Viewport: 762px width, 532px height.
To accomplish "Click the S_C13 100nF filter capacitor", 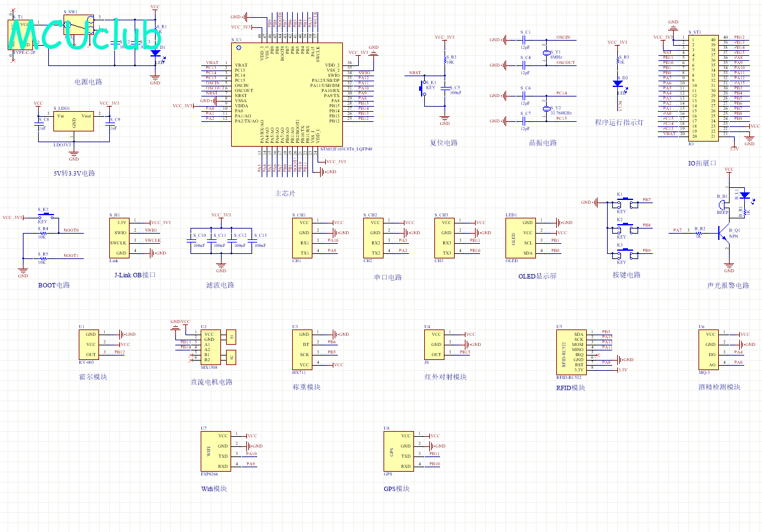I will point(251,239).
